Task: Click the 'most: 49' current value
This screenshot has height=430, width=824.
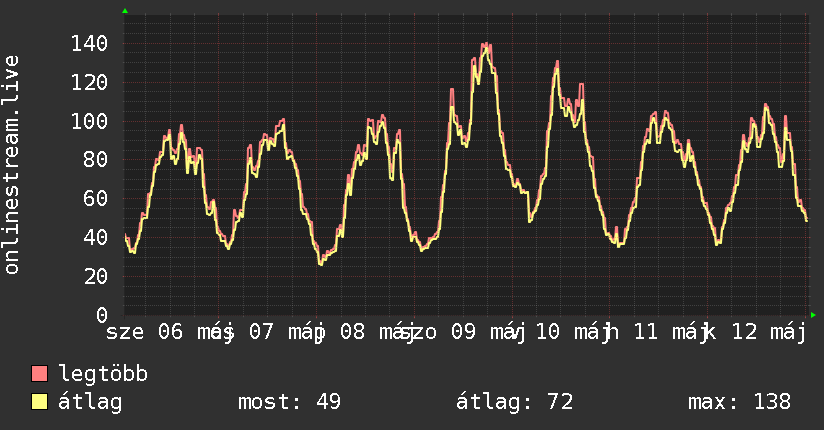Action: tap(290, 402)
